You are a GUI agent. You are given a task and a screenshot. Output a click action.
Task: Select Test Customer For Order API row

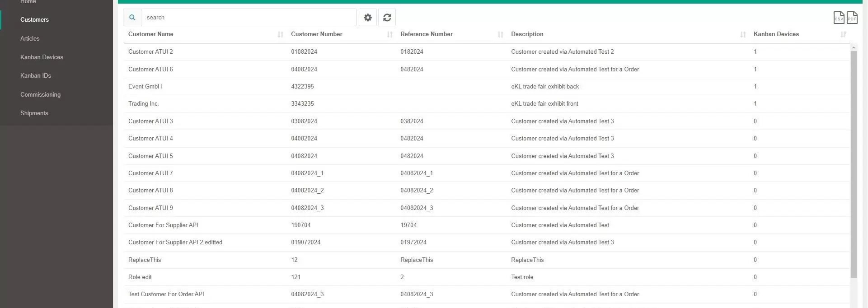(487, 294)
